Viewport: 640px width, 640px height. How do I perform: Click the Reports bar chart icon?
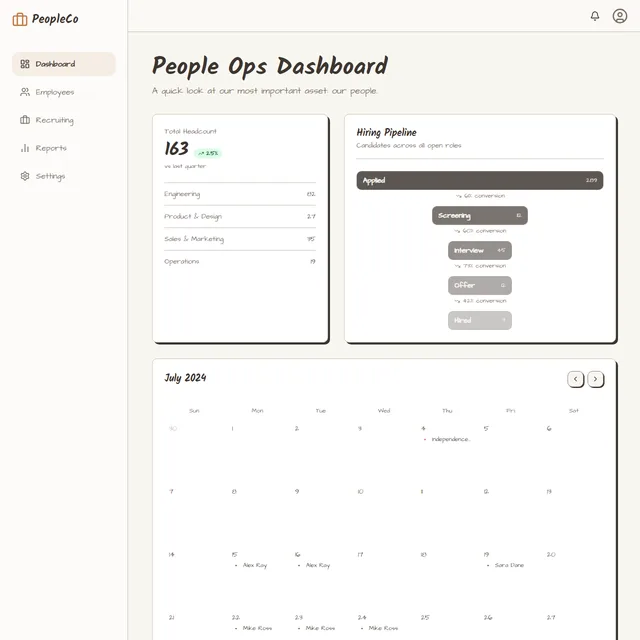25,148
